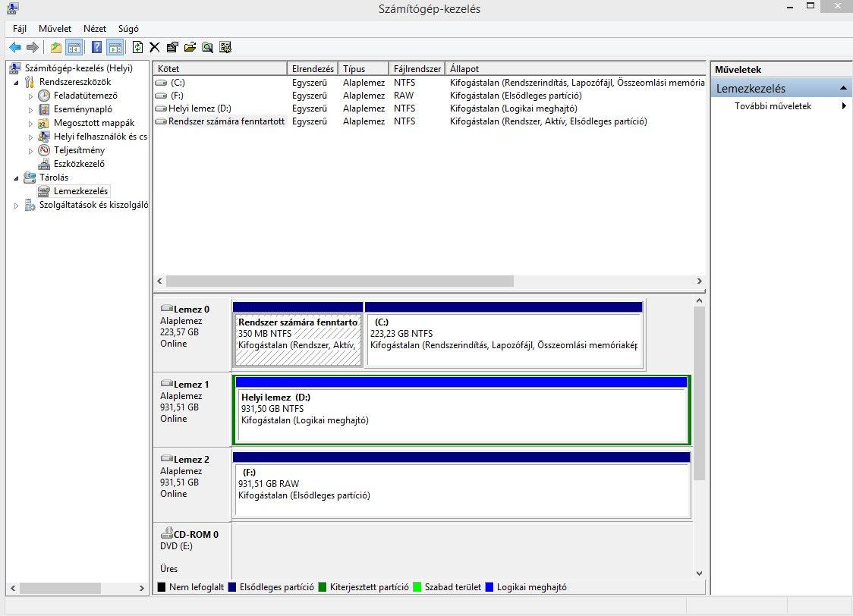Select the Számítógép-kezelés (Helyi) root node

(79, 68)
